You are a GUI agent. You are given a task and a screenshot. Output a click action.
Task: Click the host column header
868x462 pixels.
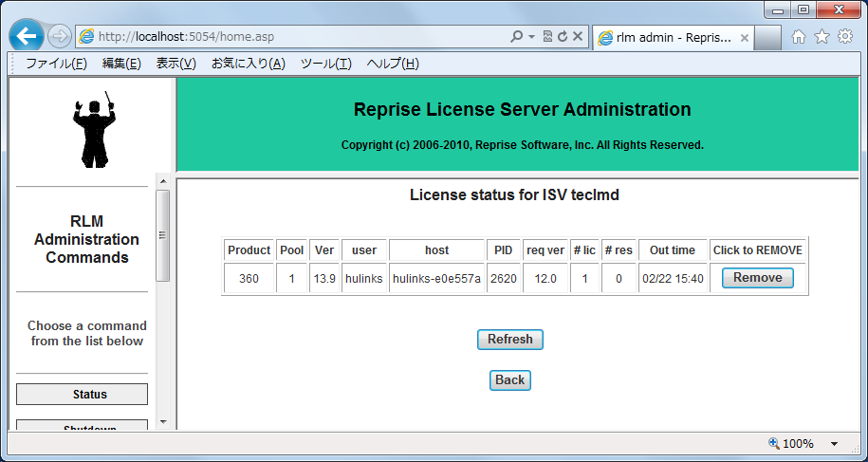(x=436, y=250)
